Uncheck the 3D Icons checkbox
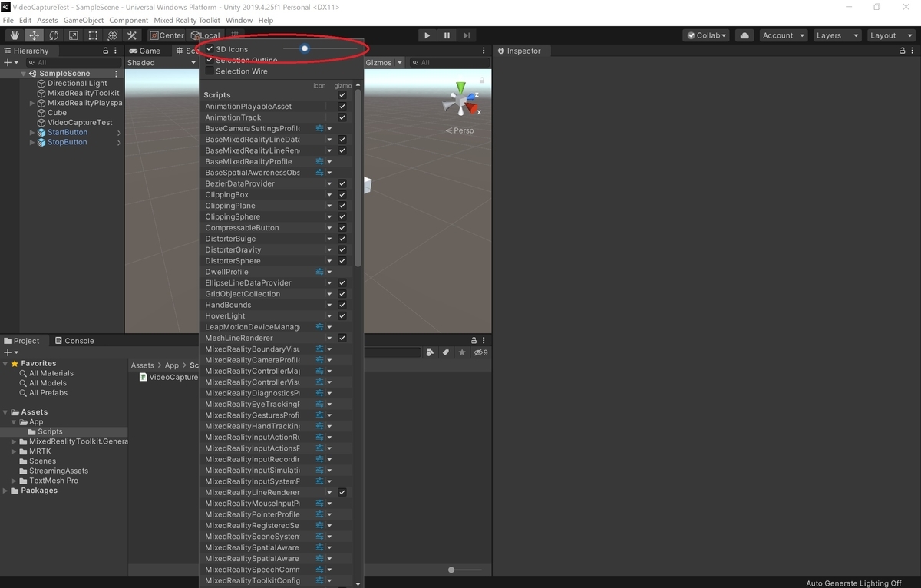Viewport: 921px width, 588px height. click(x=210, y=49)
